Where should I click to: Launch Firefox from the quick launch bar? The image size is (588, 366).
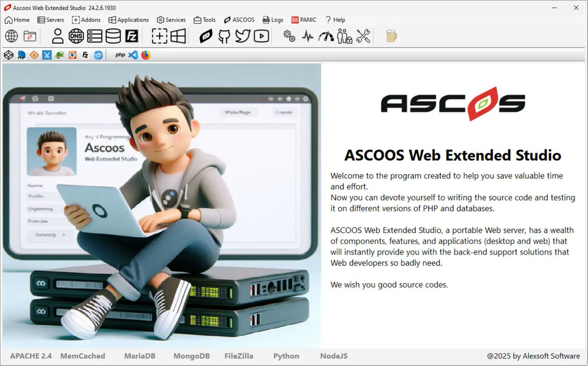tap(146, 54)
